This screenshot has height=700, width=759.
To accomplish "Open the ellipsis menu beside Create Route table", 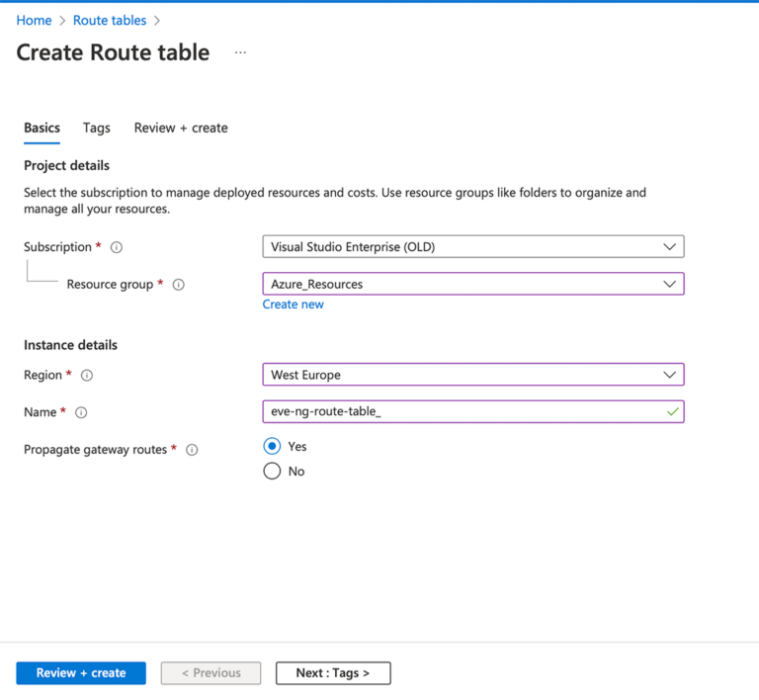I will (x=240, y=52).
